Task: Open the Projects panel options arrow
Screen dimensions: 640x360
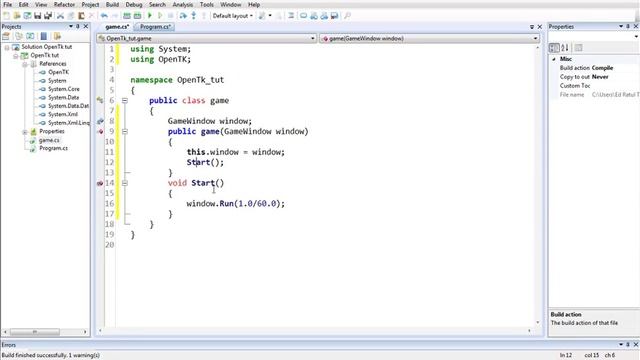Action: pos(71,27)
